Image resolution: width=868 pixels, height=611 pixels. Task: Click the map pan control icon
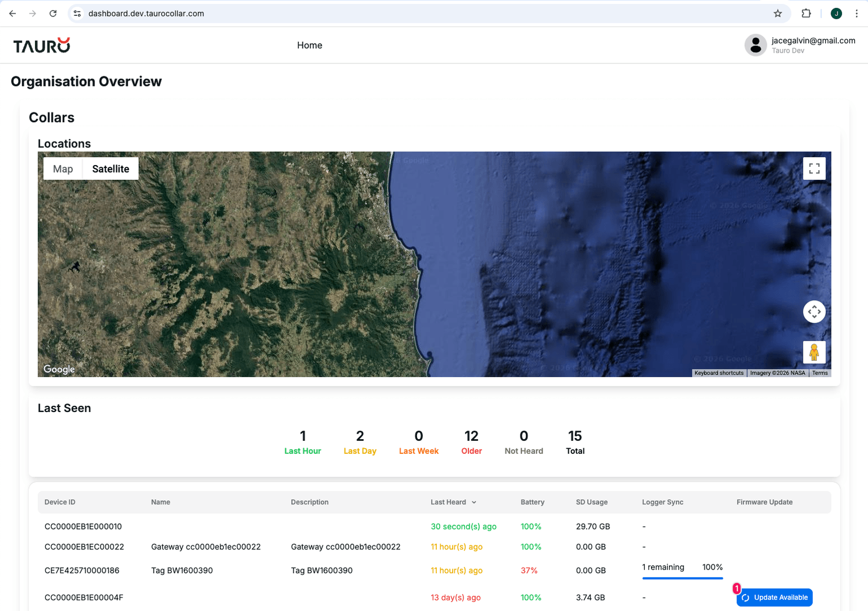814,311
